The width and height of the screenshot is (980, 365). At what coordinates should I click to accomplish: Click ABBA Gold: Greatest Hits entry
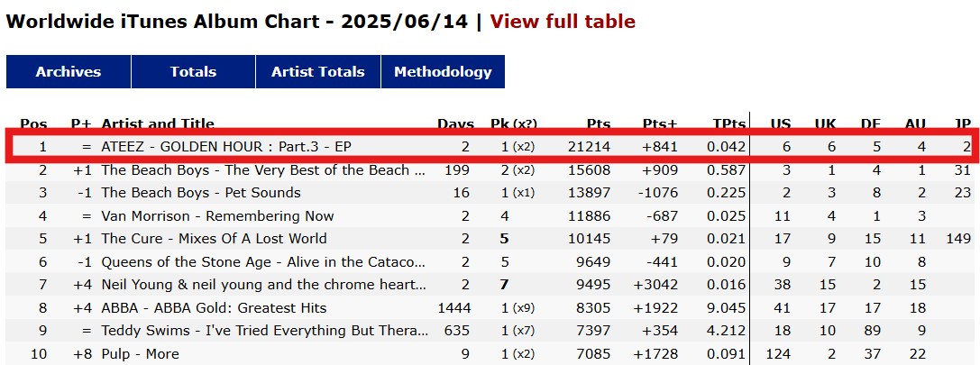214,308
